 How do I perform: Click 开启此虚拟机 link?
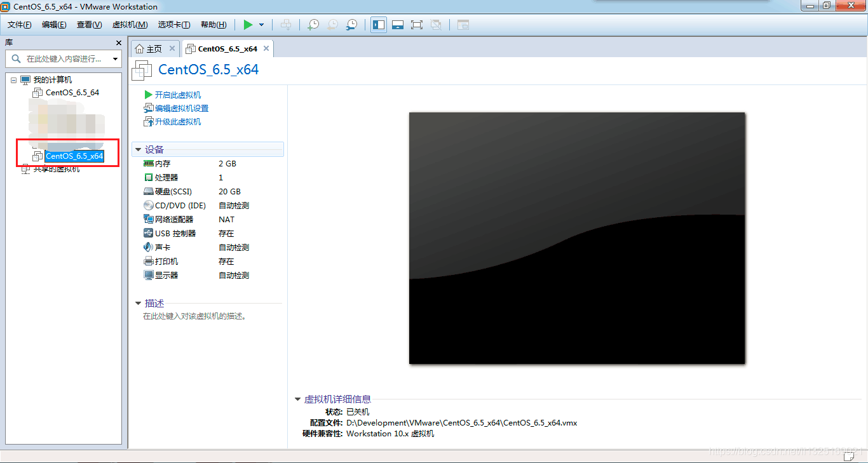178,95
